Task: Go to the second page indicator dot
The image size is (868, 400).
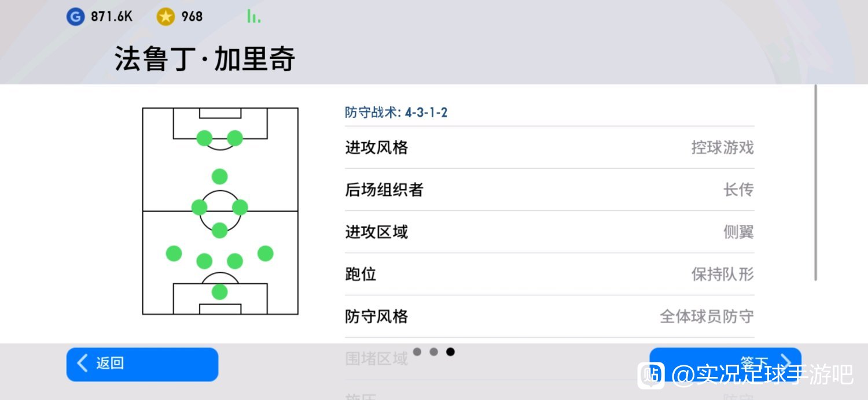Action: [433, 351]
